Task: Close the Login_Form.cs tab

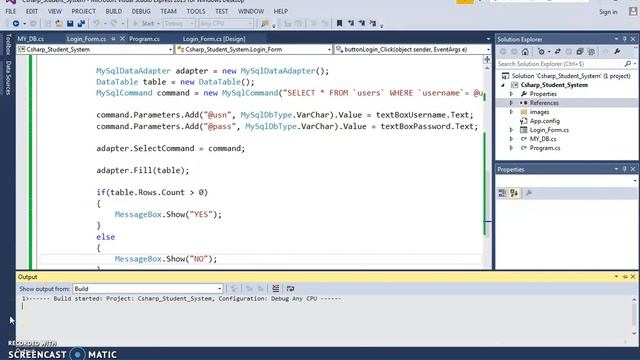Action: tap(122, 39)
